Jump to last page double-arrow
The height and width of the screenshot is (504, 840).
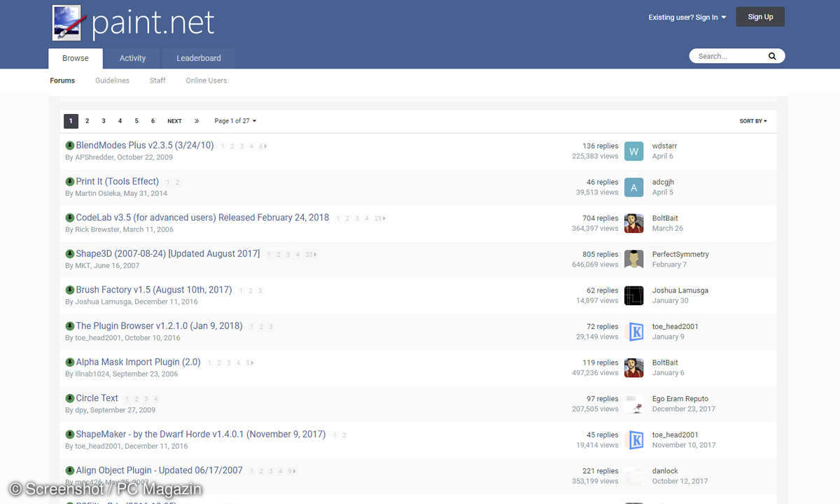click(x=197, y=121)
